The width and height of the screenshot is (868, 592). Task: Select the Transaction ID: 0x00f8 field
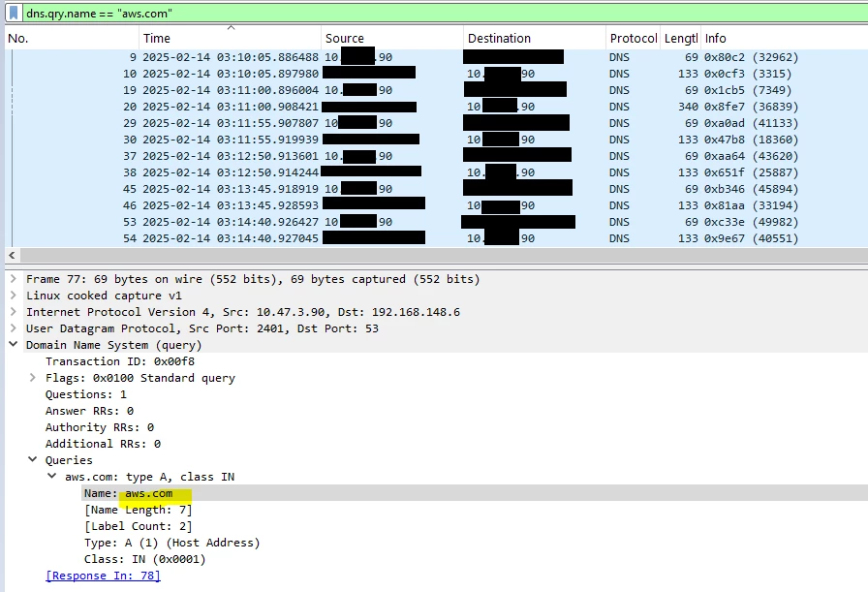tap(120, 361)
